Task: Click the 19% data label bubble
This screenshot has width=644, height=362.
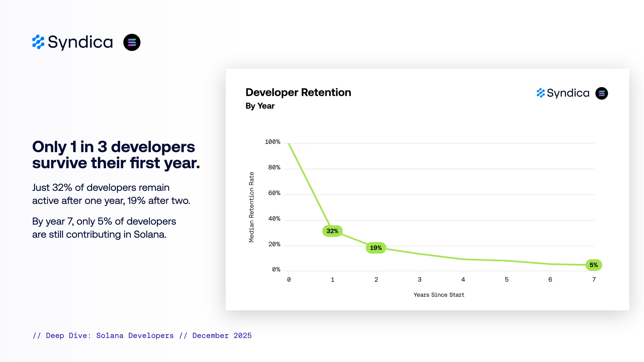Action: (376, 248)
